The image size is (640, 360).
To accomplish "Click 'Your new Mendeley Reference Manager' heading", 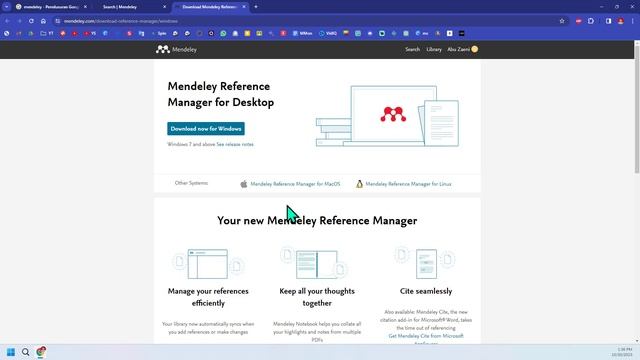I will click(x=317, y=220).
